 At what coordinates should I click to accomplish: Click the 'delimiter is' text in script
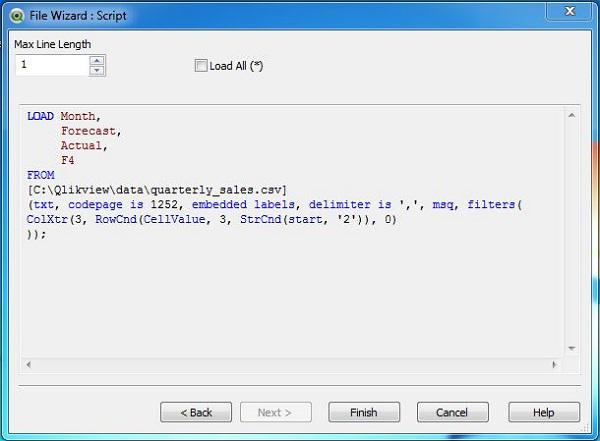pos(350,204)
